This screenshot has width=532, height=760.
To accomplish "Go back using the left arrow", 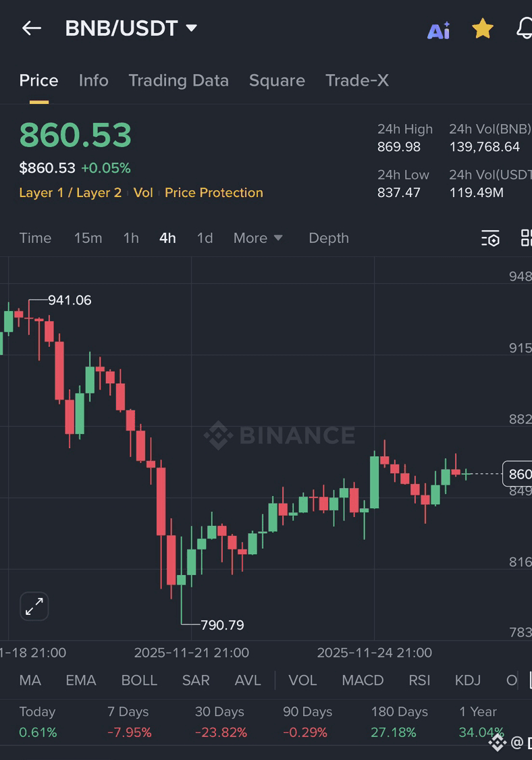I will click(x=32, y=28).
